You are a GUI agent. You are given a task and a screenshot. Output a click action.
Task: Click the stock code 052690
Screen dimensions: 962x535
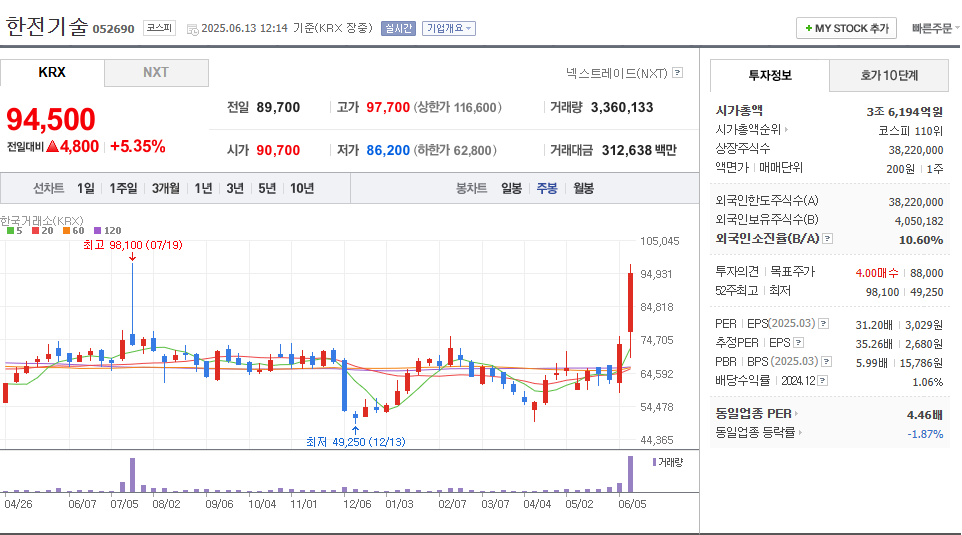coord(114,29)
